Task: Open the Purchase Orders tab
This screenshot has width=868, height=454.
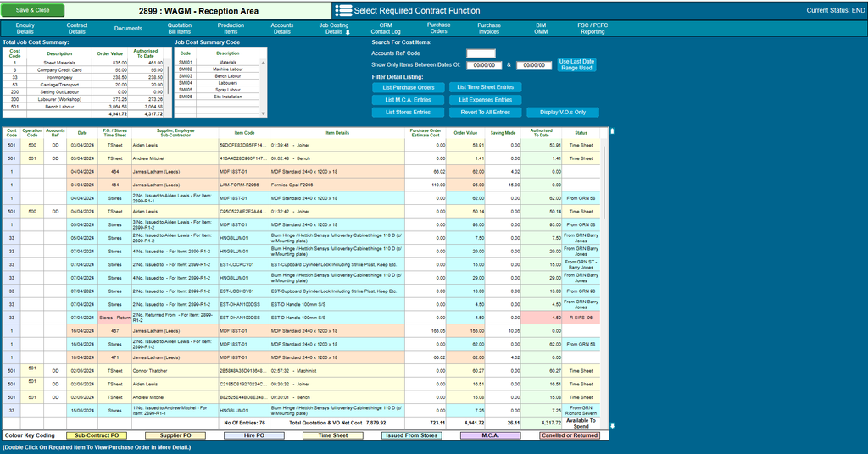Action: coord(438,28)
